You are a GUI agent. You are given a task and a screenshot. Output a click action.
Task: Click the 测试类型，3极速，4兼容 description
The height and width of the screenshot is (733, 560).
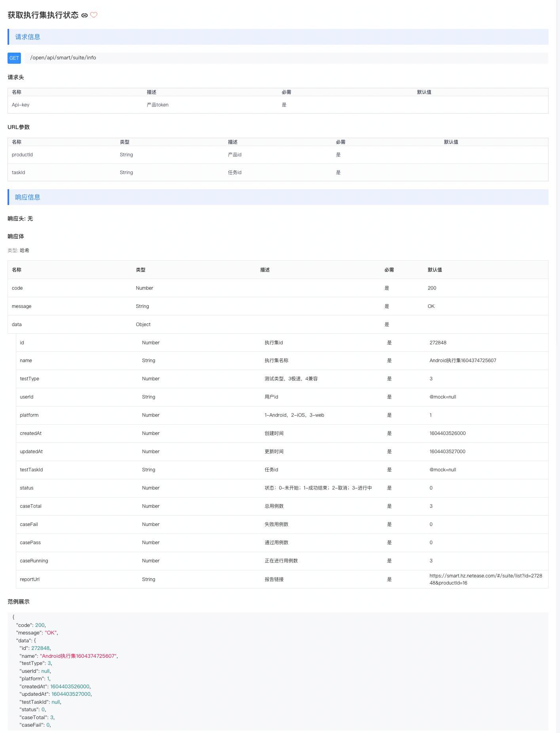[x=291, y=379]
